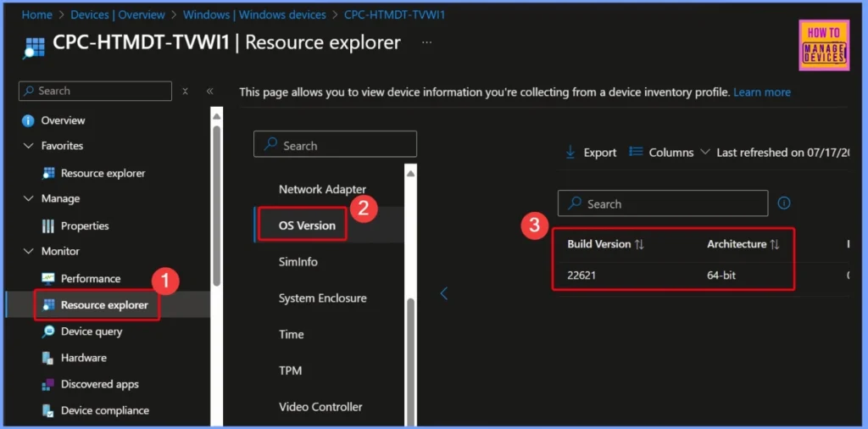Viewport: 868px width, 429px height.
Task: Click the Export button
Action: pyautogui.click(x=591, y=153)
